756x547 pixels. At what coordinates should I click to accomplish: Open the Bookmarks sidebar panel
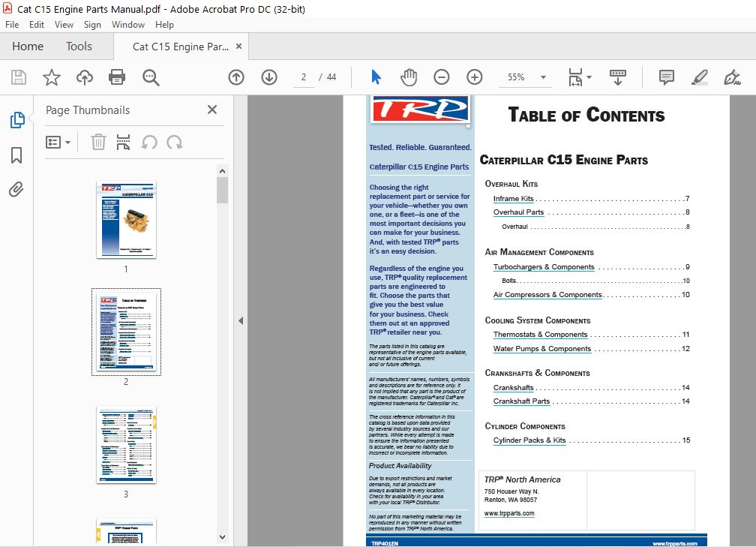click(16, 155)
